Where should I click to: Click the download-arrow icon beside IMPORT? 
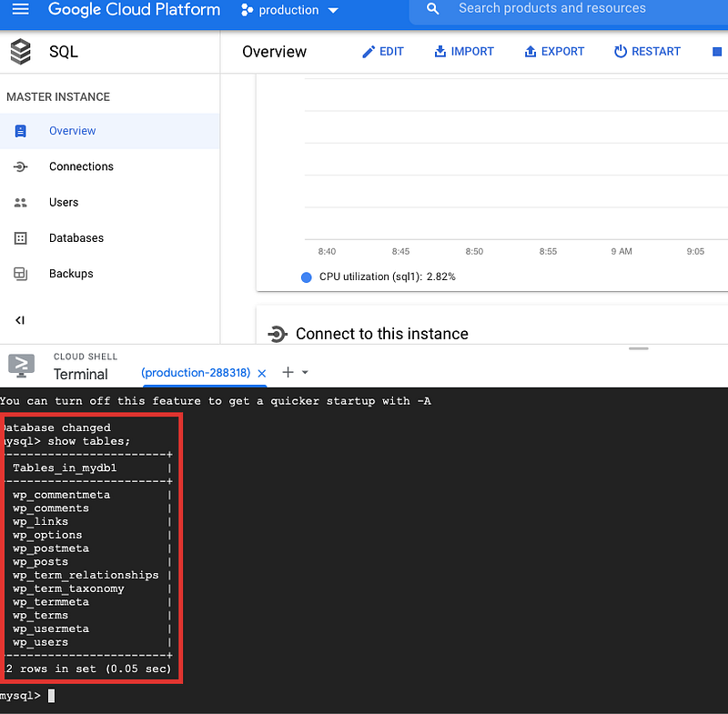point(440,52)
